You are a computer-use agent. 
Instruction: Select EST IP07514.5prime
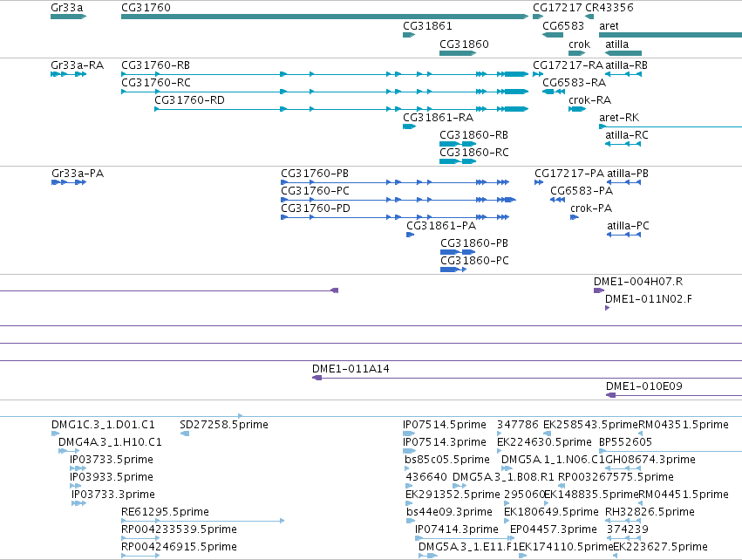coord(445,425)
